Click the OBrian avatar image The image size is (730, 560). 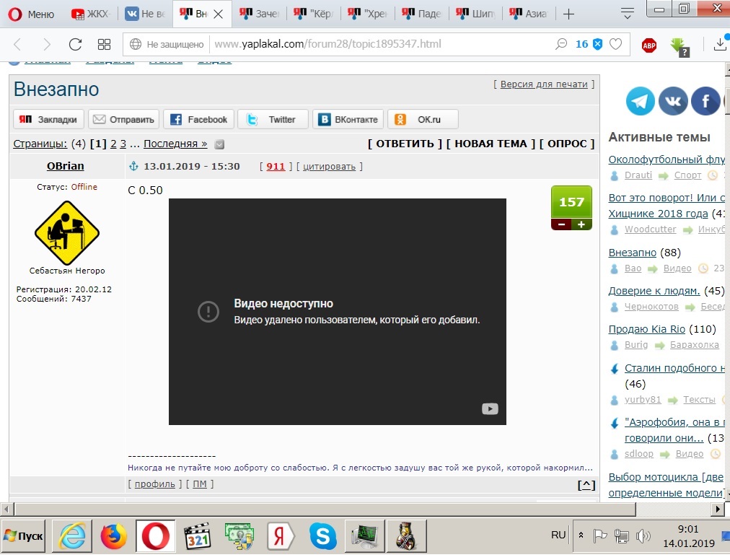[67, 232]
